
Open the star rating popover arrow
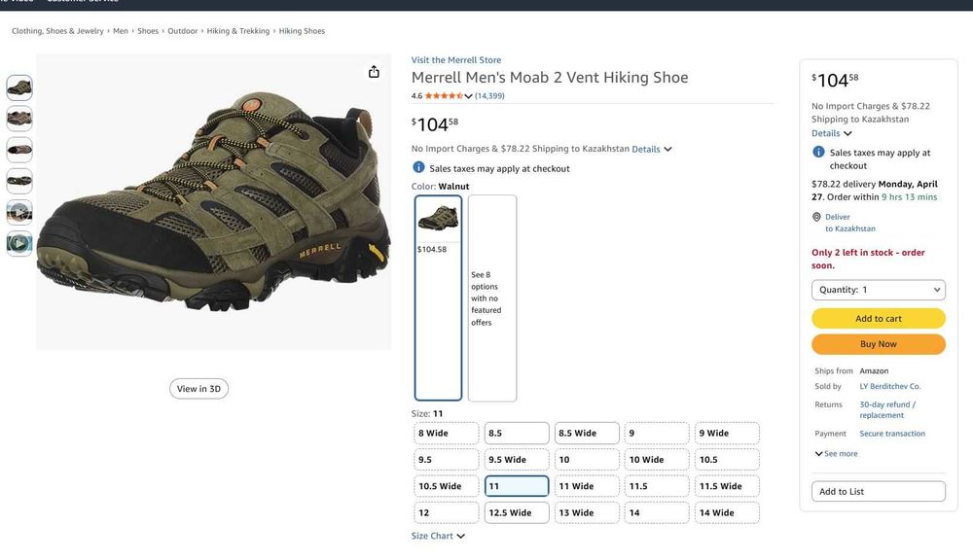coord(469,96)
